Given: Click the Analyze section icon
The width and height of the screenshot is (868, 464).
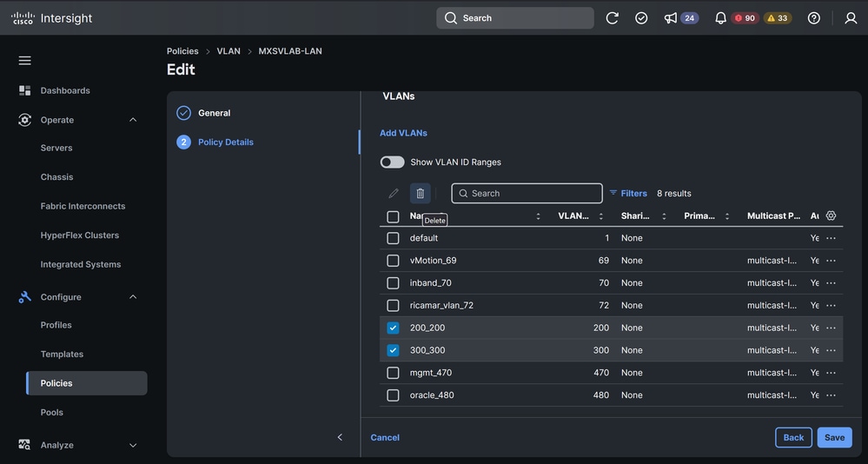Looking at the screenshot, I should (x=25, y=445).
